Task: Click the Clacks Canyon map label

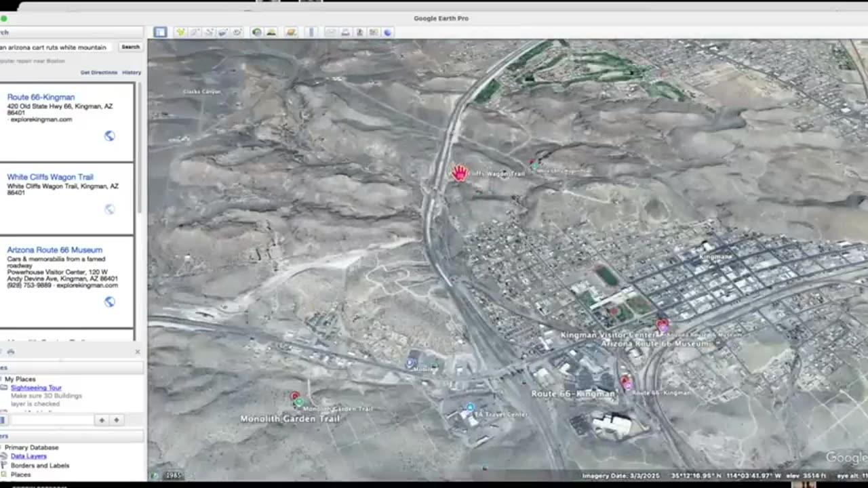Action: click(202, 91)
